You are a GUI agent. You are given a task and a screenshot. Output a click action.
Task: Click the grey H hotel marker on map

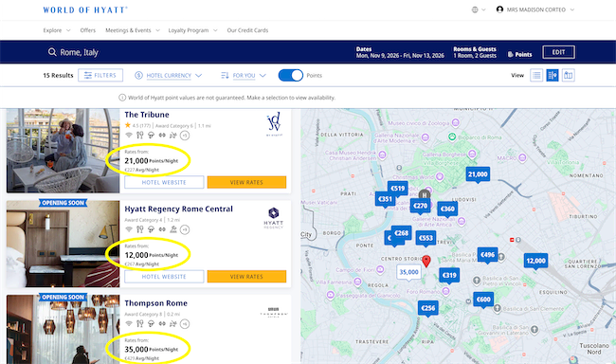click(425, 195)
